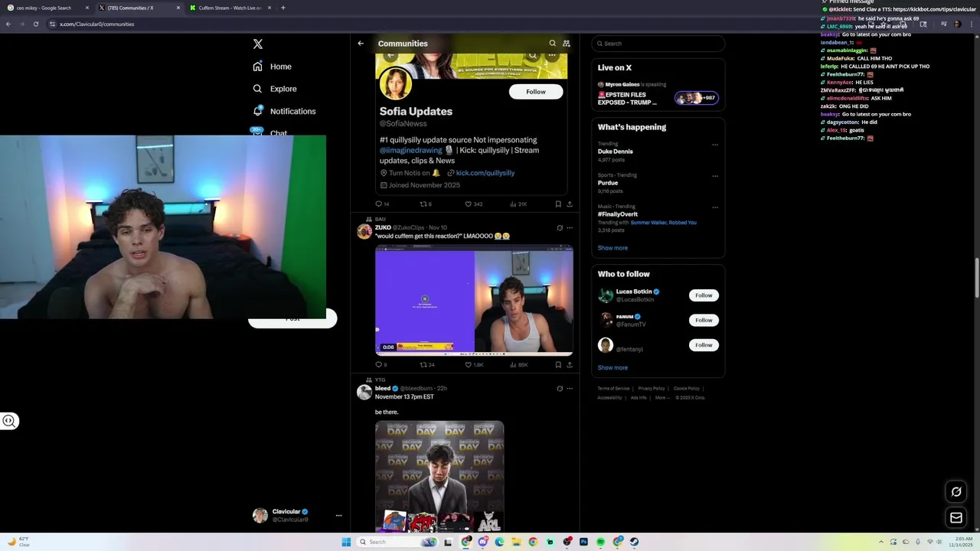Follow the Sofia Updates account

[536, 92]
